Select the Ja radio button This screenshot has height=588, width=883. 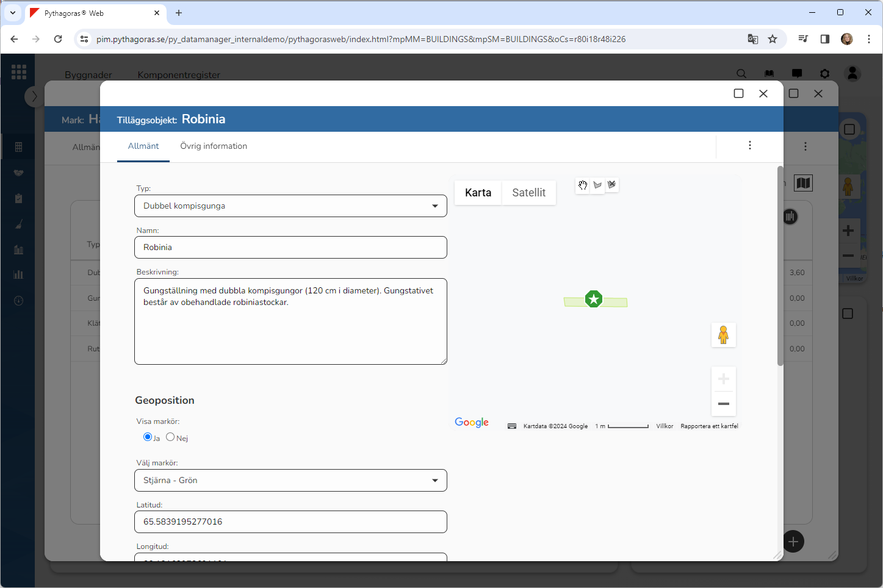click(148, 437)
